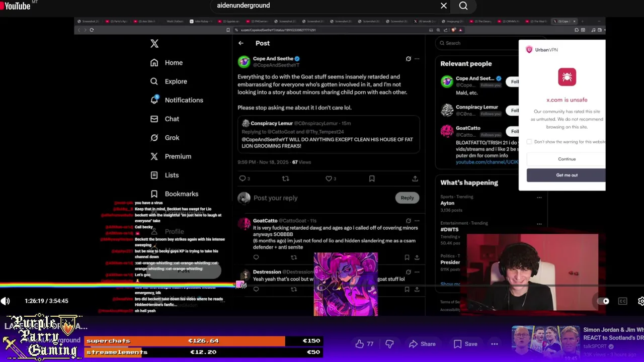Click the YouTube logo
The image size is (644, 362).
16,6
